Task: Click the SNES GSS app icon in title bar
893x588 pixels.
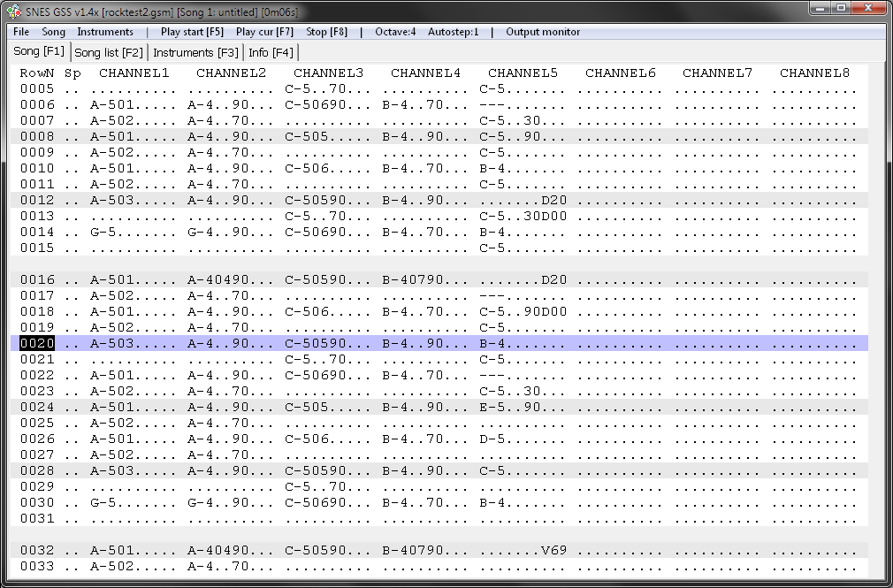Action: click(14, 11)
